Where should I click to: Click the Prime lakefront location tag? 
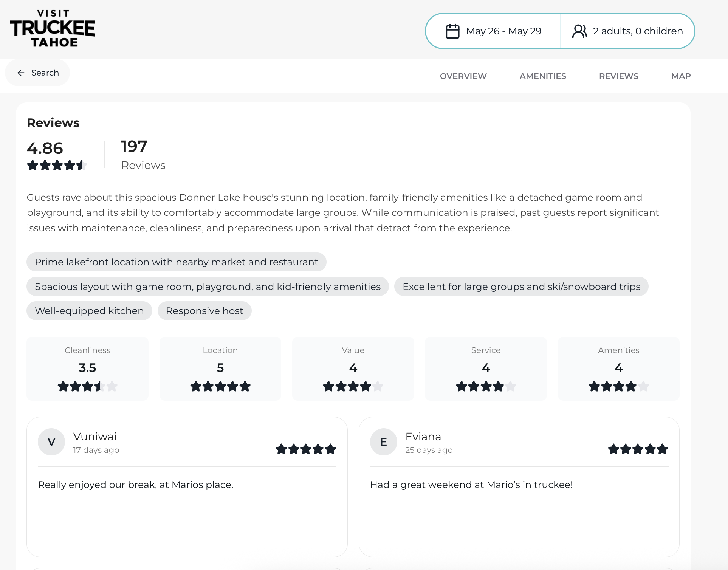176,262
